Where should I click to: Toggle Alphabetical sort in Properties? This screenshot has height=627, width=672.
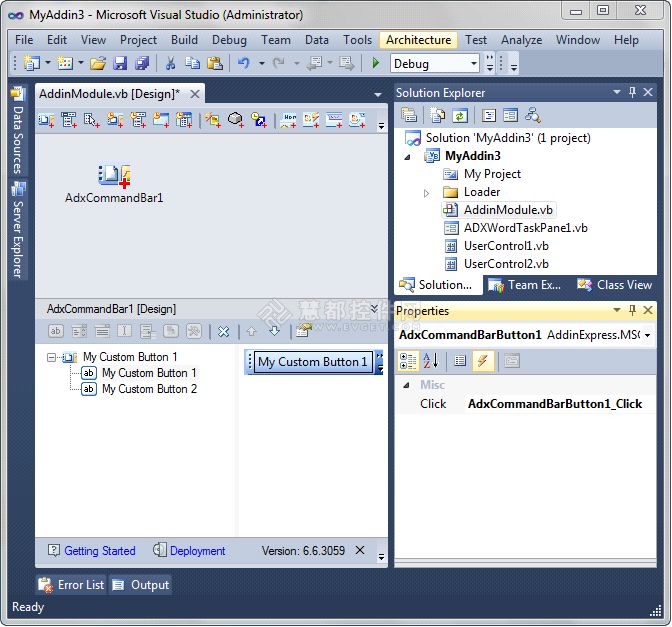[431, 361]
